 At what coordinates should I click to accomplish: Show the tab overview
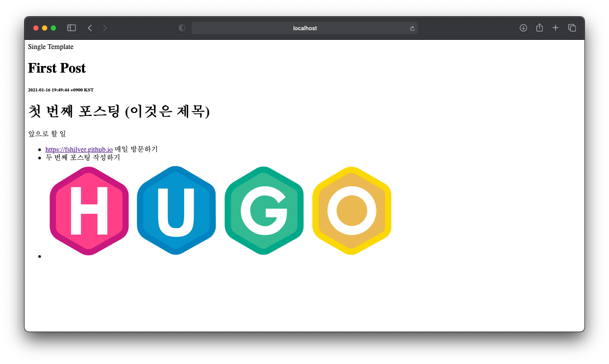click(x=572, y=28)
